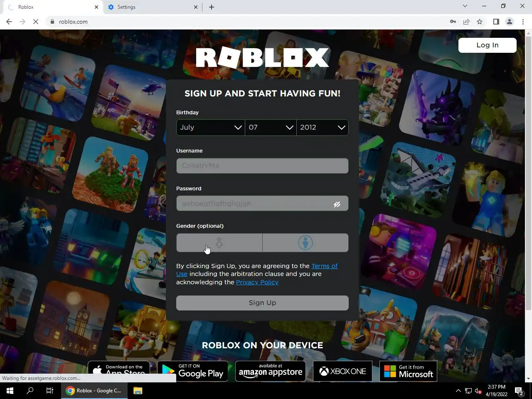Select male gender icon
The image size is (532, 399).
coord(305,243)
